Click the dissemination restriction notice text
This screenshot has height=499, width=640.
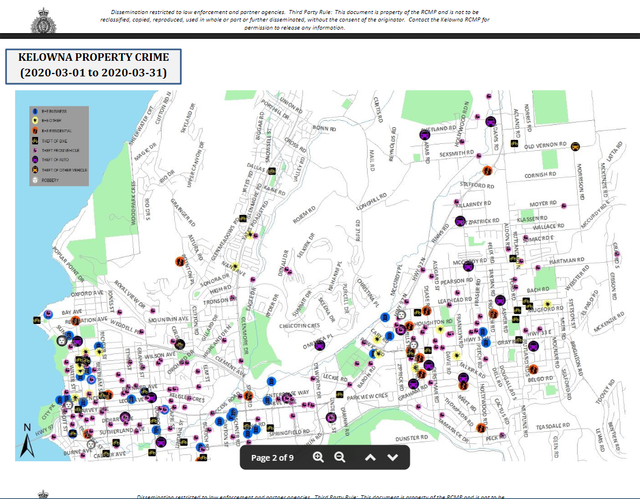click(x=295, y=20)
